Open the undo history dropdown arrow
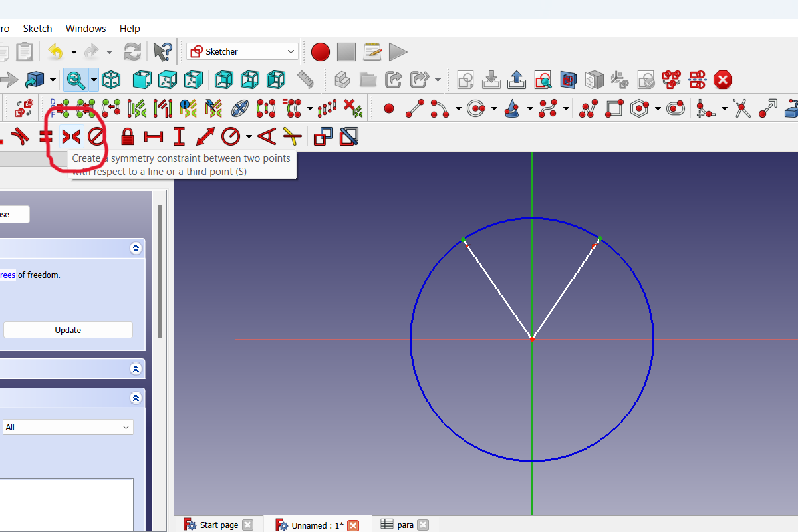798x532 pixels. [74, 51]
